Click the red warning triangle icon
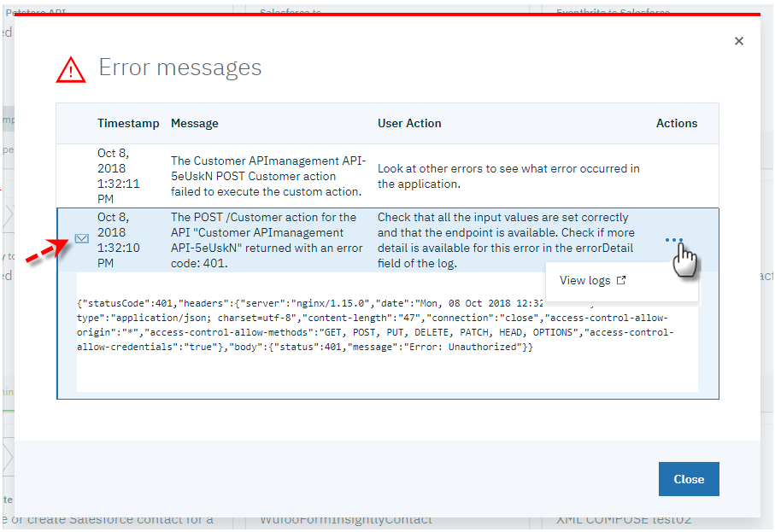 pos(70,69)
